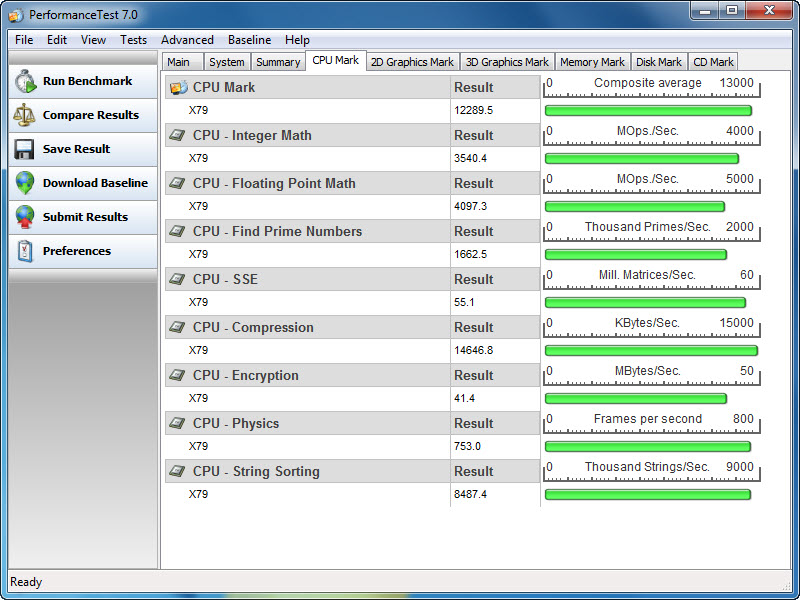The image size is (800, 600).
Task: Click the 41.4 Encryption result value
Action: point(464,398)
